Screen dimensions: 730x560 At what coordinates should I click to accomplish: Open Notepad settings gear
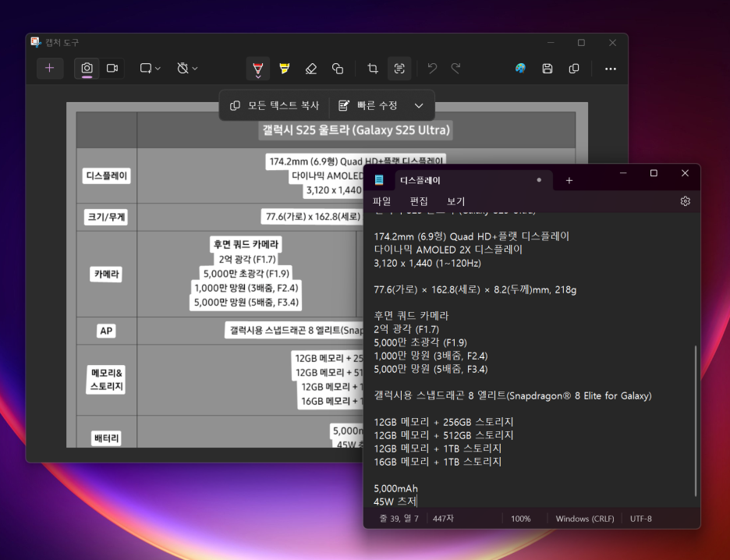coord(685,201)
